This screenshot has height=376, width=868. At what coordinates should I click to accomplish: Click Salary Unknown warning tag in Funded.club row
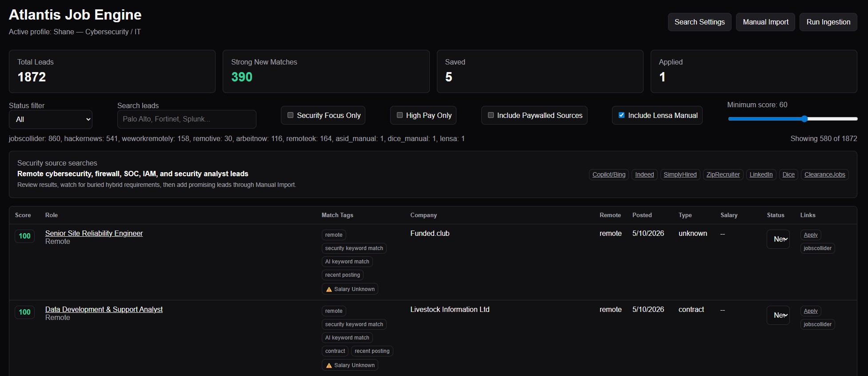pos(350,289)
